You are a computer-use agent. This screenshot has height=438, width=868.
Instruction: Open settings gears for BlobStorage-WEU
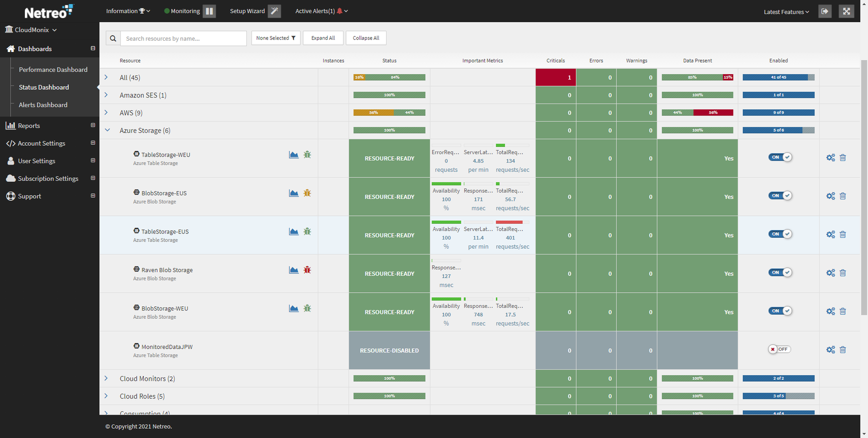(x=830, y=311)
